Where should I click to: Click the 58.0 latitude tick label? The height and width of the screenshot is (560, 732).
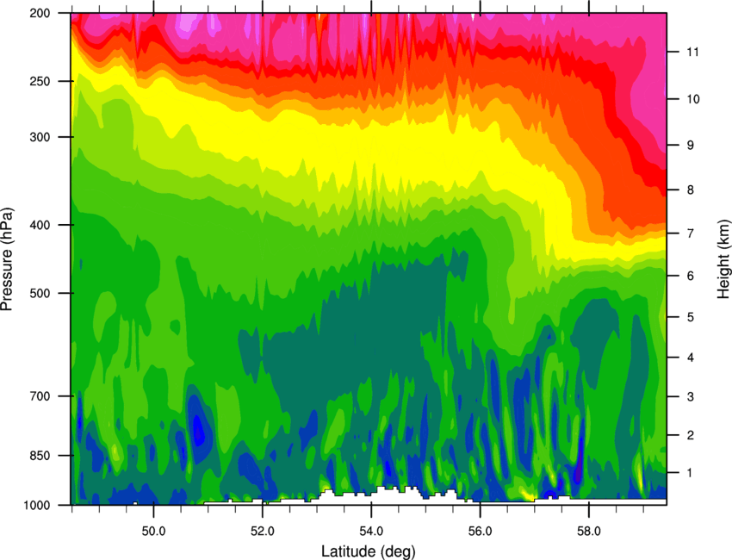[589, 531]
